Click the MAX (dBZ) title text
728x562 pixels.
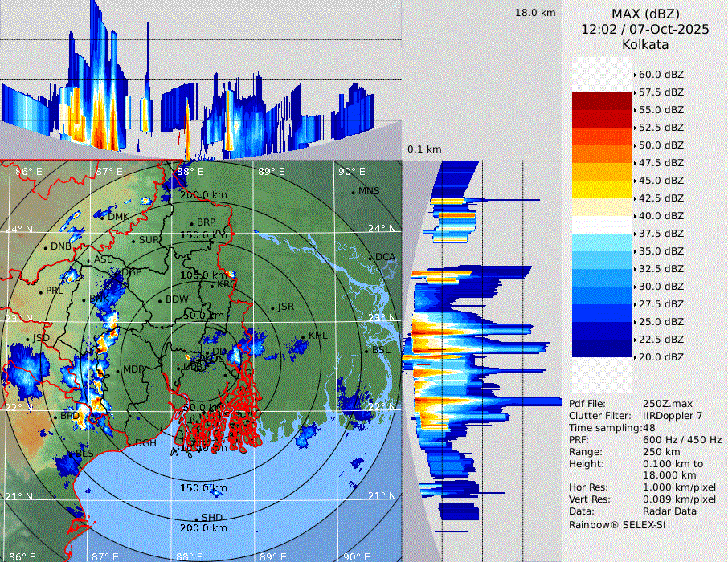pyautogui.click(x=645, y=14)
